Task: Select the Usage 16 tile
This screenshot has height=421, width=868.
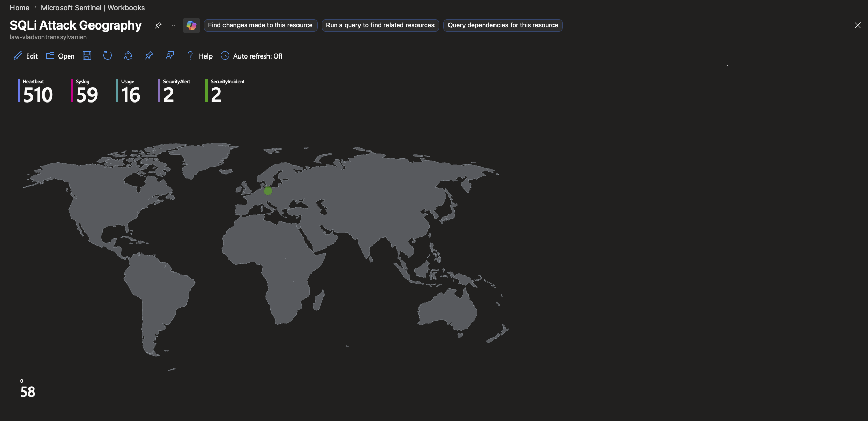Action: [x=128, y=91]
